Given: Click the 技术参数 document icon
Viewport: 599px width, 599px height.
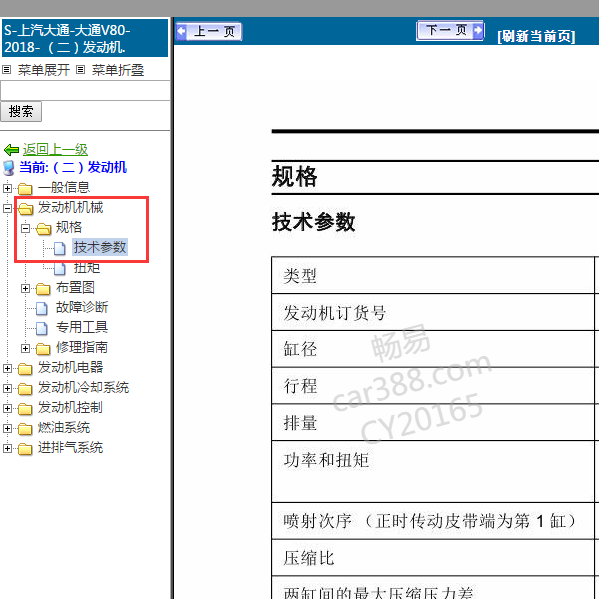Looking at the screenshot, I should click(x=60, y=248).
